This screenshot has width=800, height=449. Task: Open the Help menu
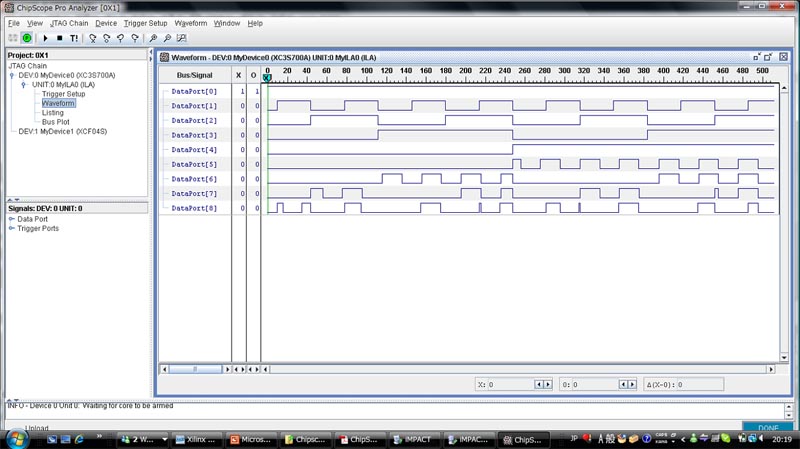pos(255,23)
